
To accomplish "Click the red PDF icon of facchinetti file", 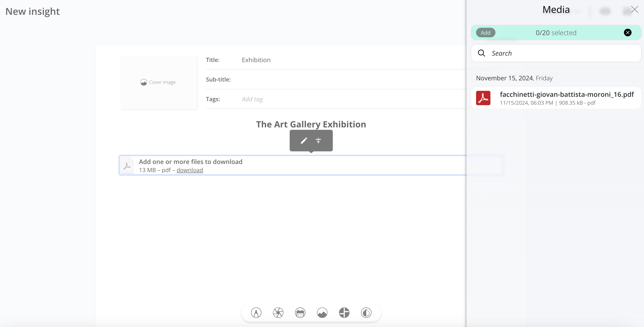I will (483, 98).
